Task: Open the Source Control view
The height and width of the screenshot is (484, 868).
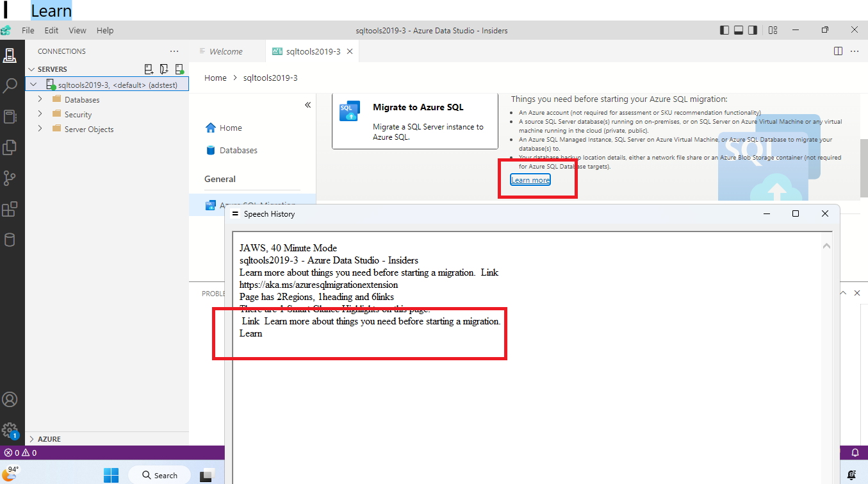Action: coord(11,178)
